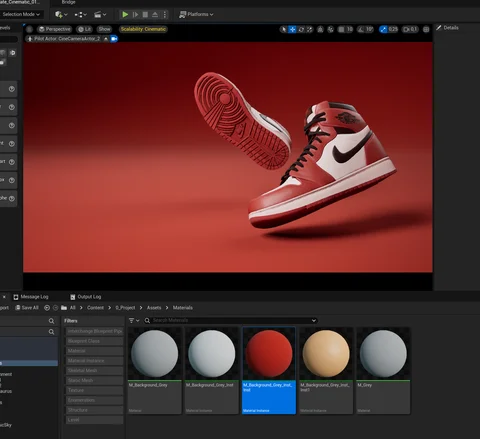Open the Details panel tab
Viewport: 480px width, 439px height.
(x=447, y=28)
